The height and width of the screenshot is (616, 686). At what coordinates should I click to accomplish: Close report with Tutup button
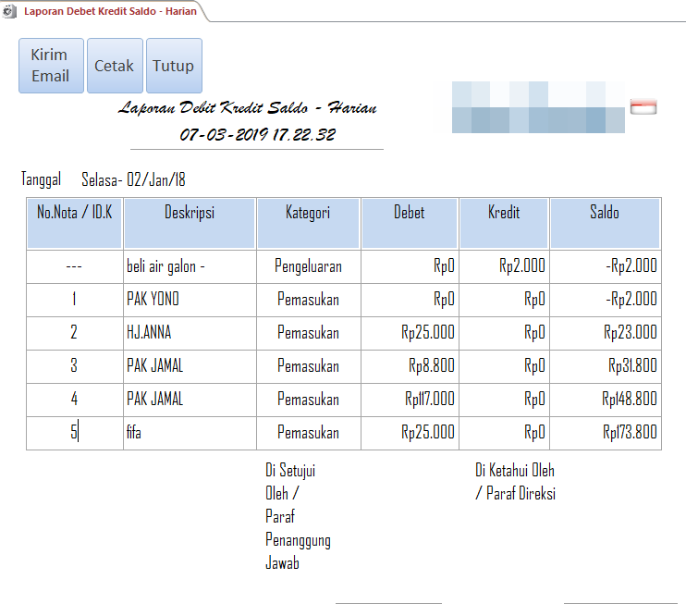(x=174, y=66)
